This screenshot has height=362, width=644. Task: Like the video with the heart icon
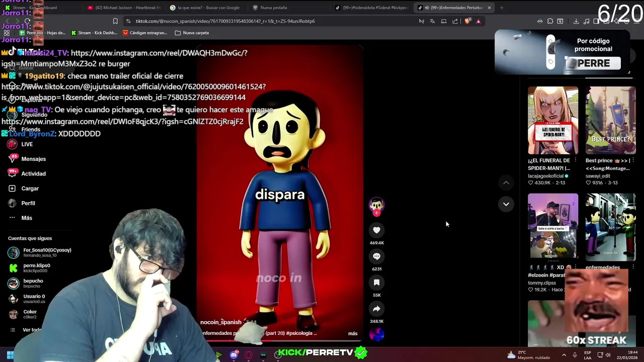pyautogui.click(x=376, y=230)
